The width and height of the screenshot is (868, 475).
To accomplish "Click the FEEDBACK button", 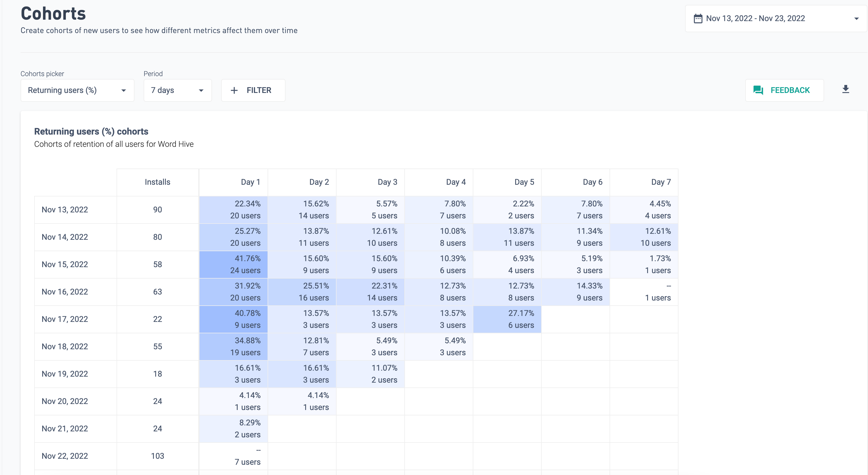I will 785,90.
